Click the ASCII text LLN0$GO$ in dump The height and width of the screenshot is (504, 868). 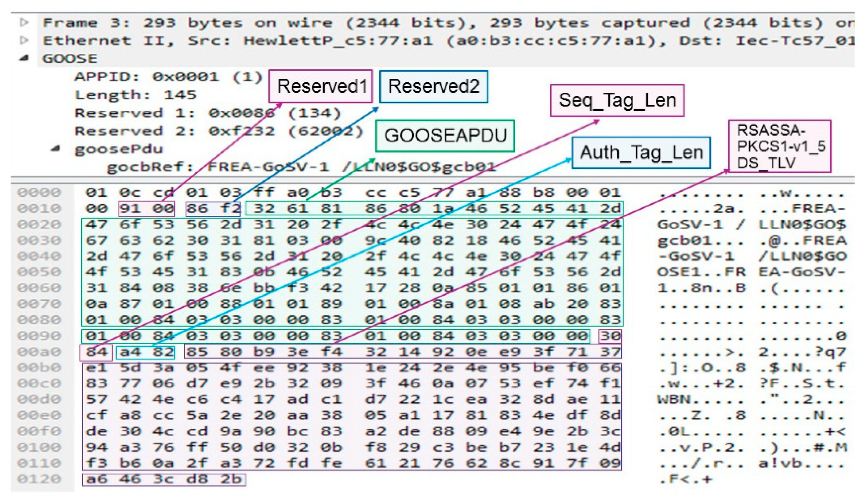802,225
